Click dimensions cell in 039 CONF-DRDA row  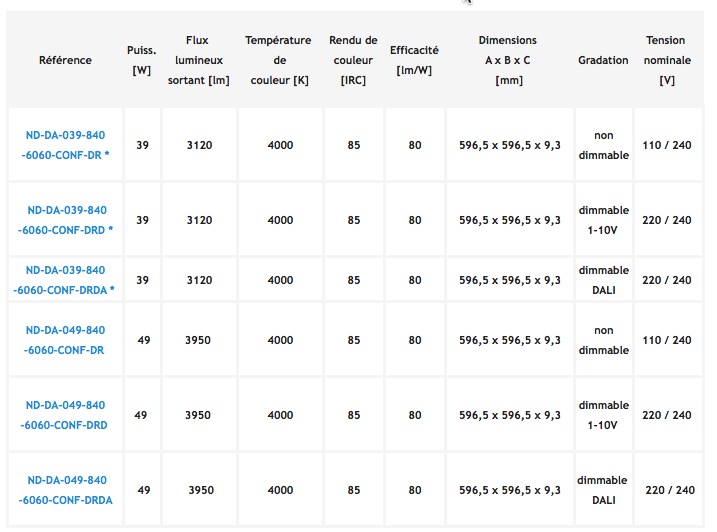coord(509,280)
